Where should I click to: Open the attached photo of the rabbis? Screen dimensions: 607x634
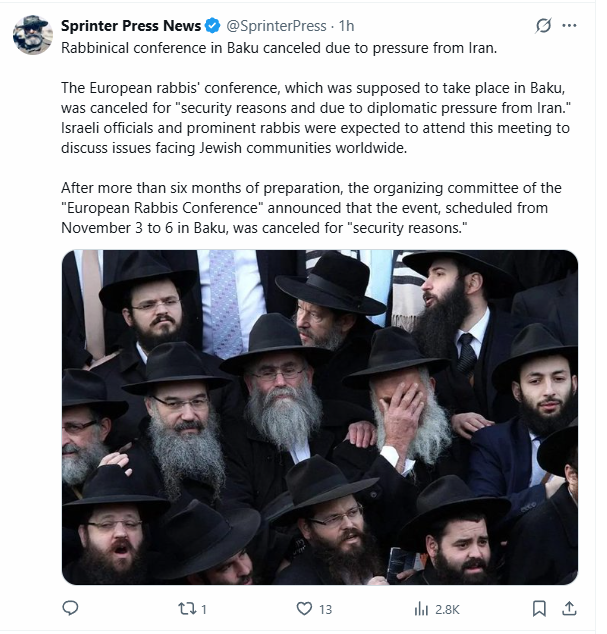[x=319, y=417]
